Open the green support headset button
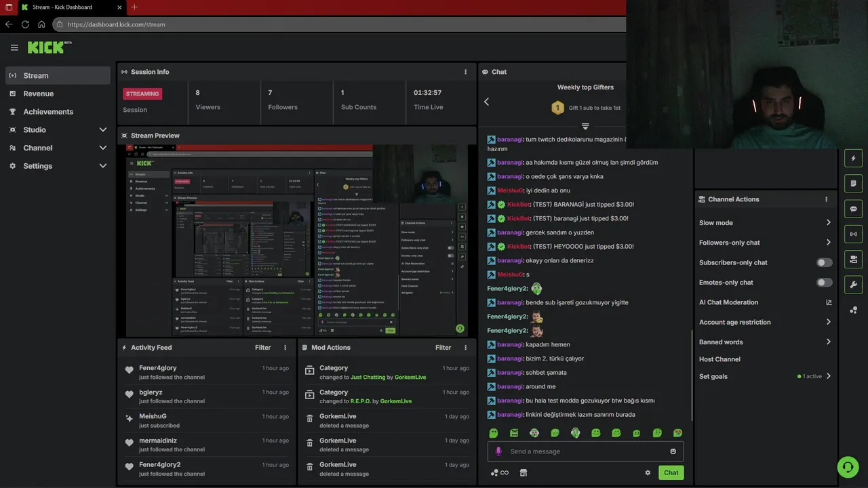Image resolution: width=868 pixels, height=488 pixels. [848, 467]
